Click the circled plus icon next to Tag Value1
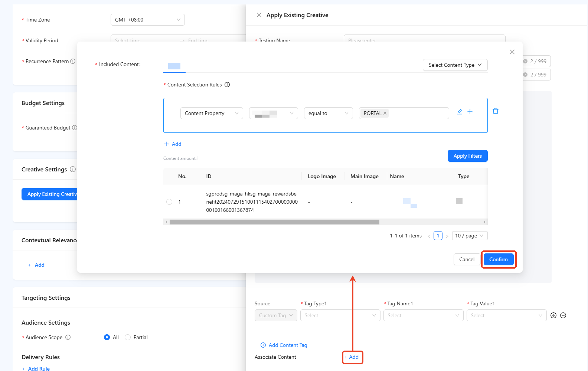 coord(553,315)
